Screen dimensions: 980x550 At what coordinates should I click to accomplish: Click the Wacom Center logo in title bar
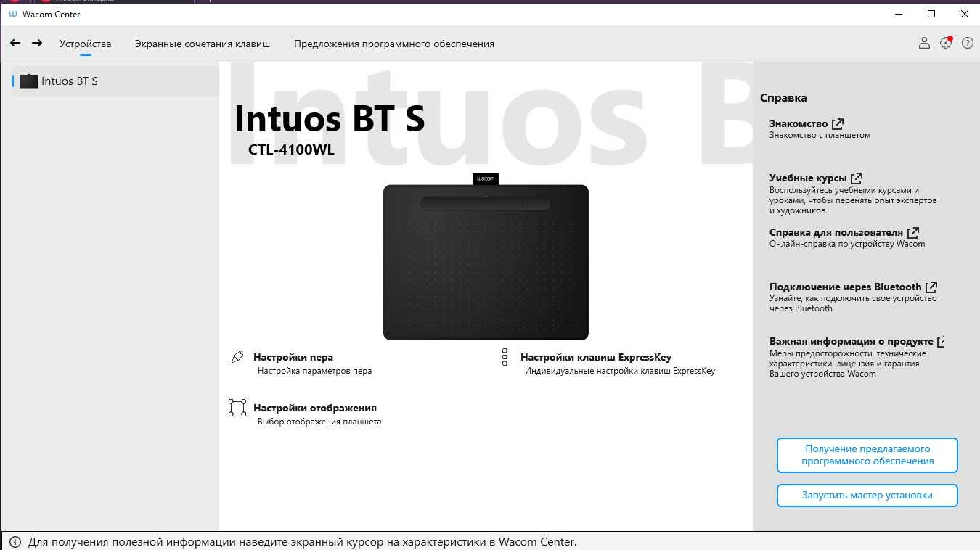pos(12,14)
